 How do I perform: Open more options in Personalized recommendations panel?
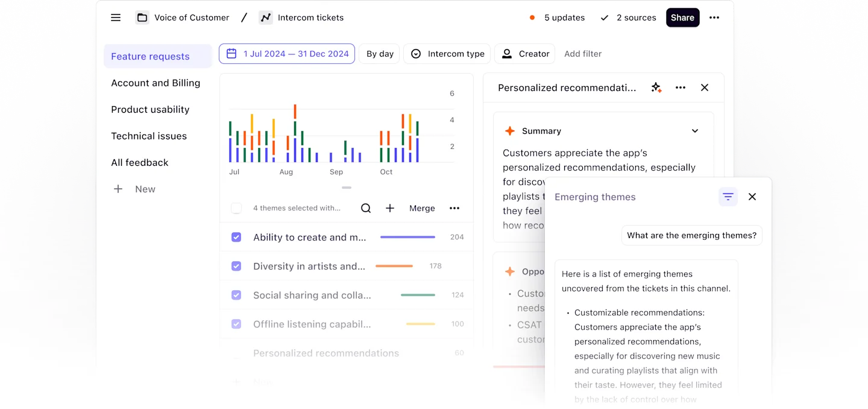click(x=681, y=87)
